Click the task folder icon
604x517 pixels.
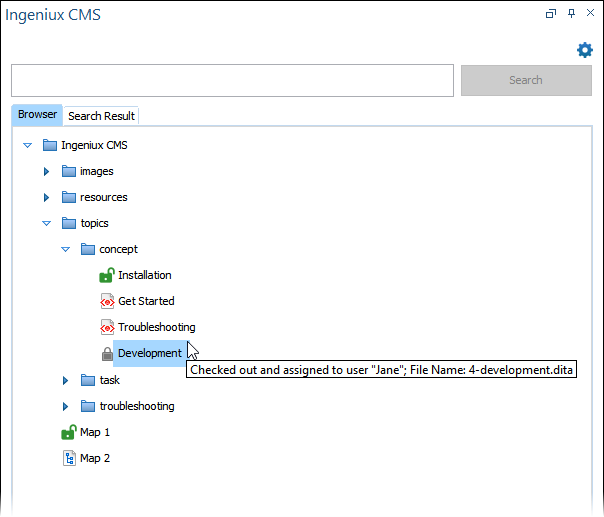[x=88, y=380]
